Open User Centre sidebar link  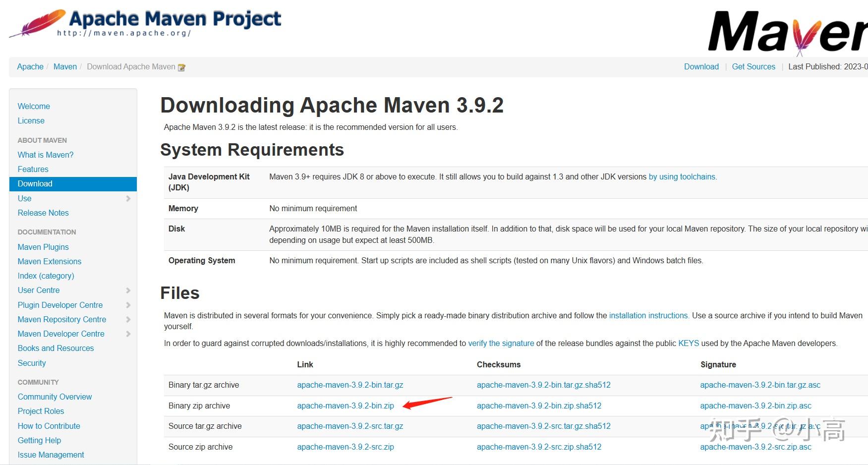click(39, 290)
